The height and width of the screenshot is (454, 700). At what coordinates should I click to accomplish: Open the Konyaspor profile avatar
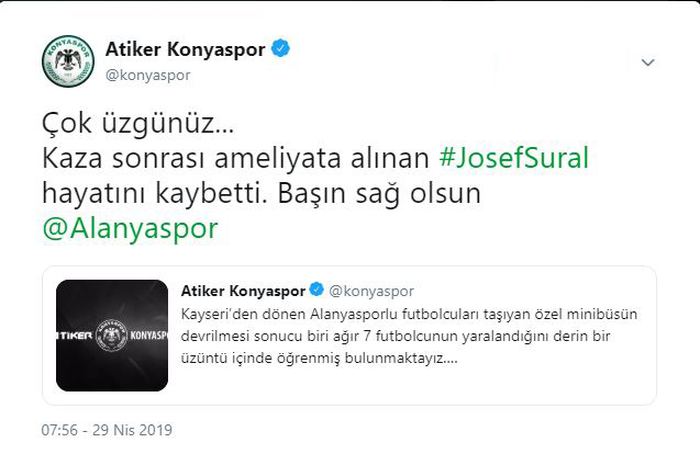(x=68, y=61)
